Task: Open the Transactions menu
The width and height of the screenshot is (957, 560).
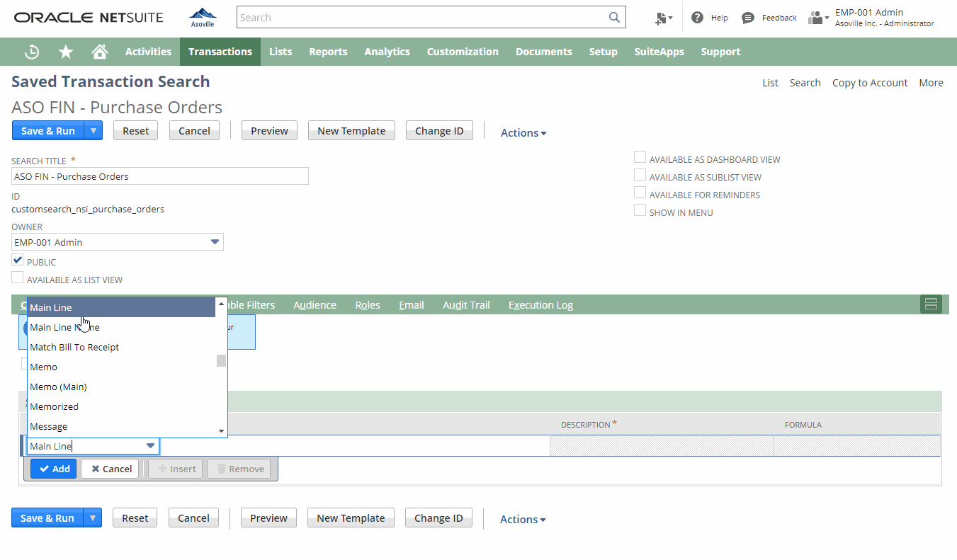Action: tap(220, 52)
